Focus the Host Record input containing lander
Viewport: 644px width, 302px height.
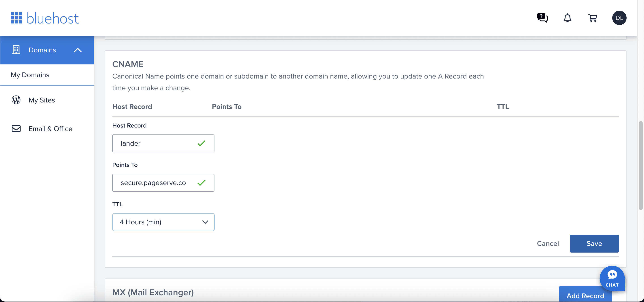[x=163, y=143]
